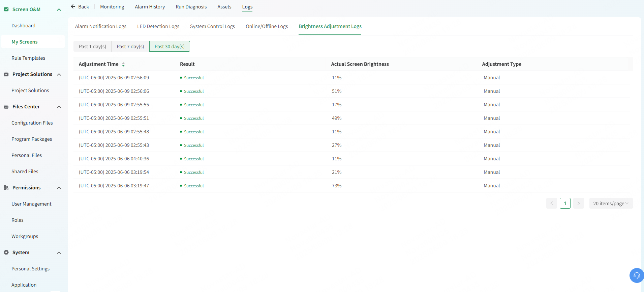Open Configuration Files in the sidebar
Image resolution: width=644 pixels, height=292 pixels.
32,123
